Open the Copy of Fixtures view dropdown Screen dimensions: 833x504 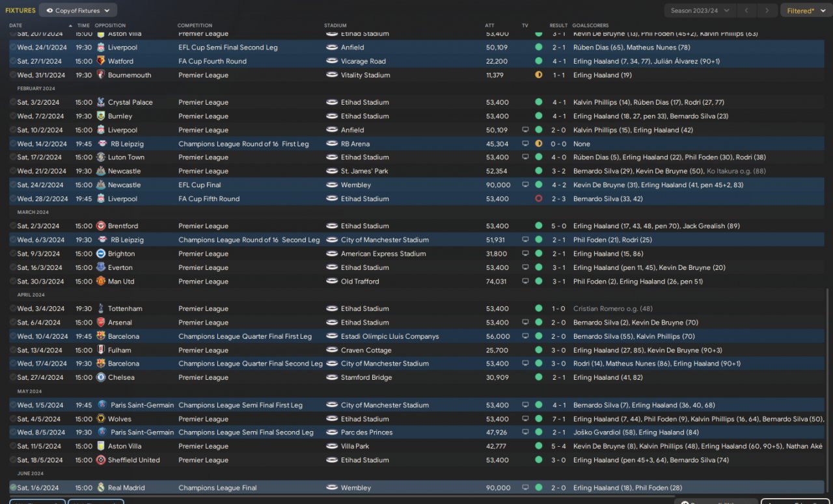[x=78, y=10]
